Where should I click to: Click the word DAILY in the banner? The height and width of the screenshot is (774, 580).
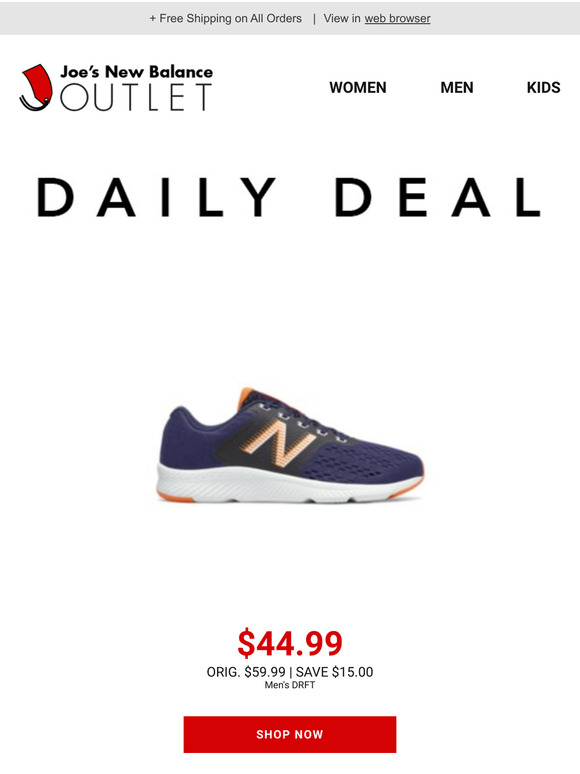[156, 197]
